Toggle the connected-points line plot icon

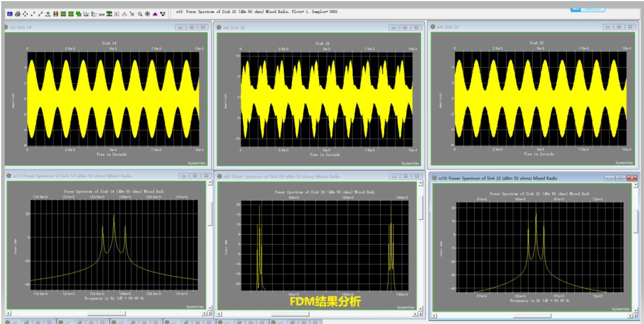(40, 13)
